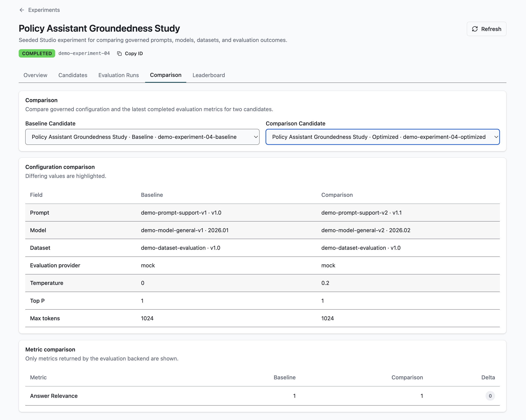Click the Policy Assistant Groundedness Study heading
The image size is (526, 420).
(99, 29)
